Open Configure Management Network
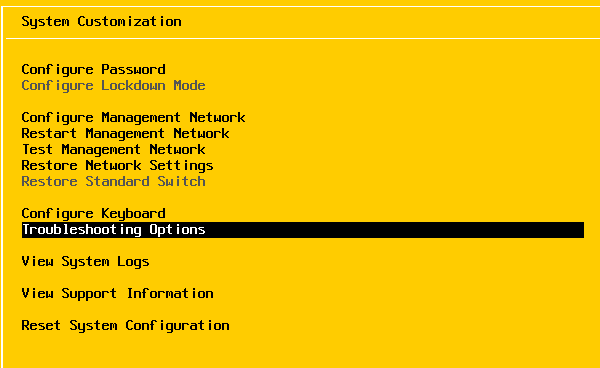600x368 pixels. pyautogui.click(x=133, y=118)
